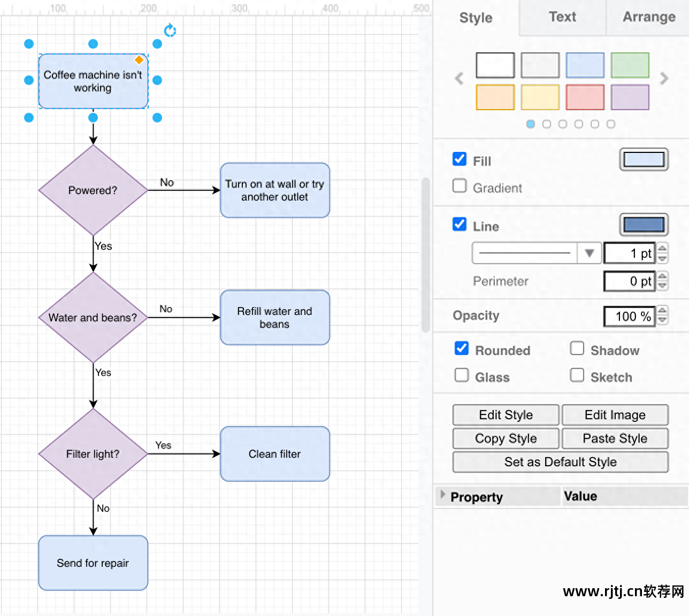
Task: Click the rotate handle above selected shape
Action: tap(170, 30)
